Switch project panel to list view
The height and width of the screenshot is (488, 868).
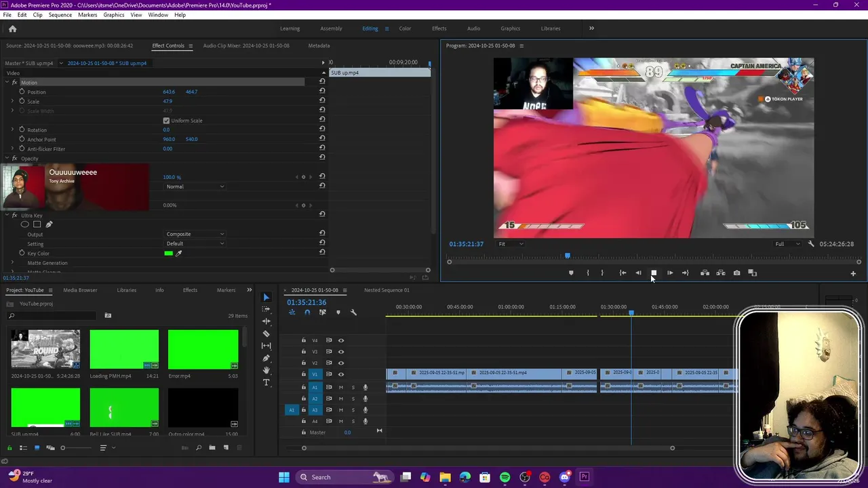[x=23, y=448]
